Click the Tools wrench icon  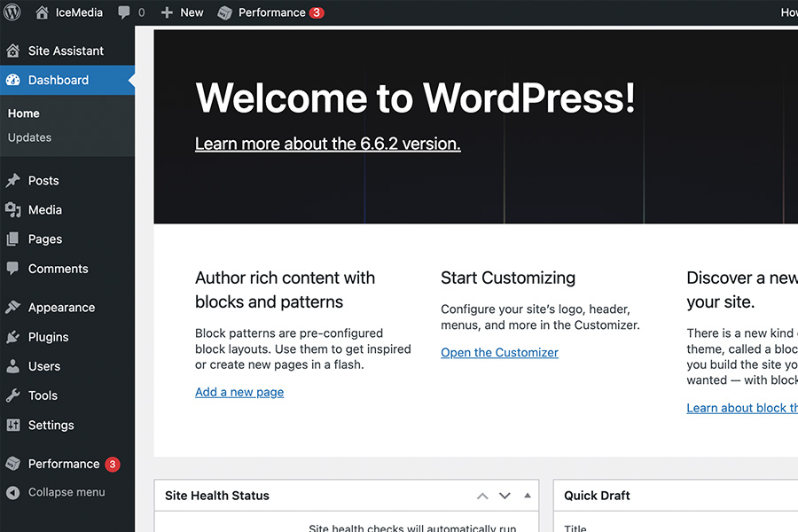tap(13, 395)
